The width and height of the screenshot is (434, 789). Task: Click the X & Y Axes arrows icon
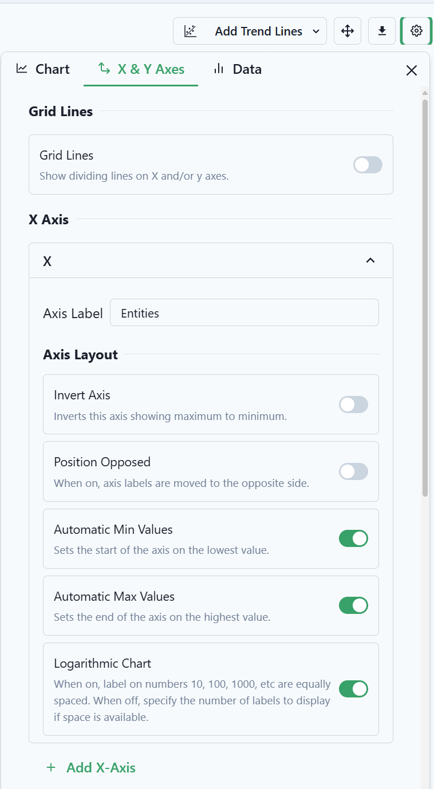104,68
